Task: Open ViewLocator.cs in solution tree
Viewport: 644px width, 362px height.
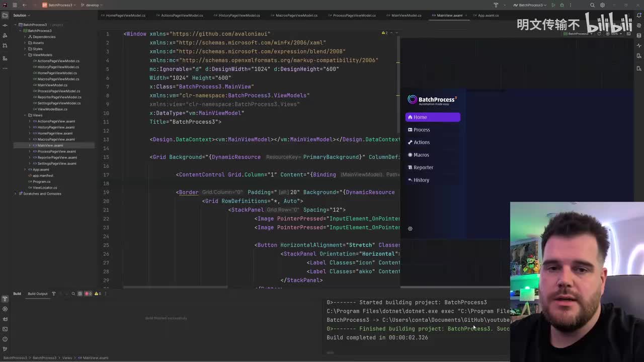Action: [45, 188]
